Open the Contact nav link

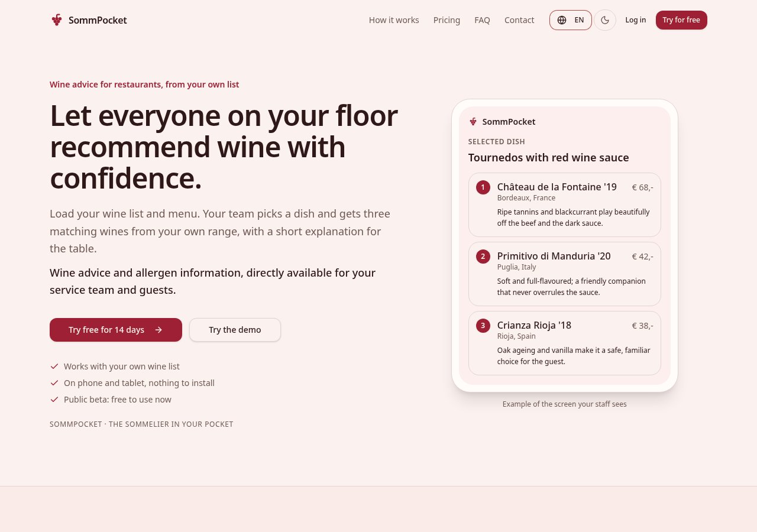(x=519, y=20)
